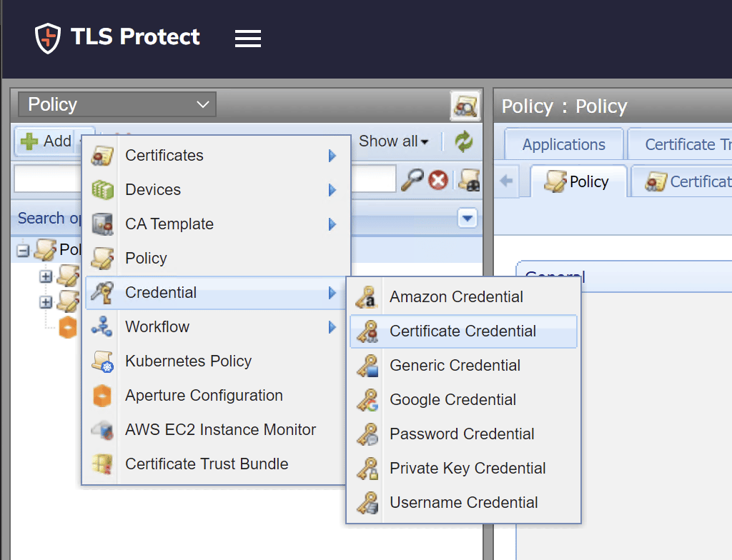Open the Certificates submenu
The image size is (732, 560).
click(x=216, y=156)
